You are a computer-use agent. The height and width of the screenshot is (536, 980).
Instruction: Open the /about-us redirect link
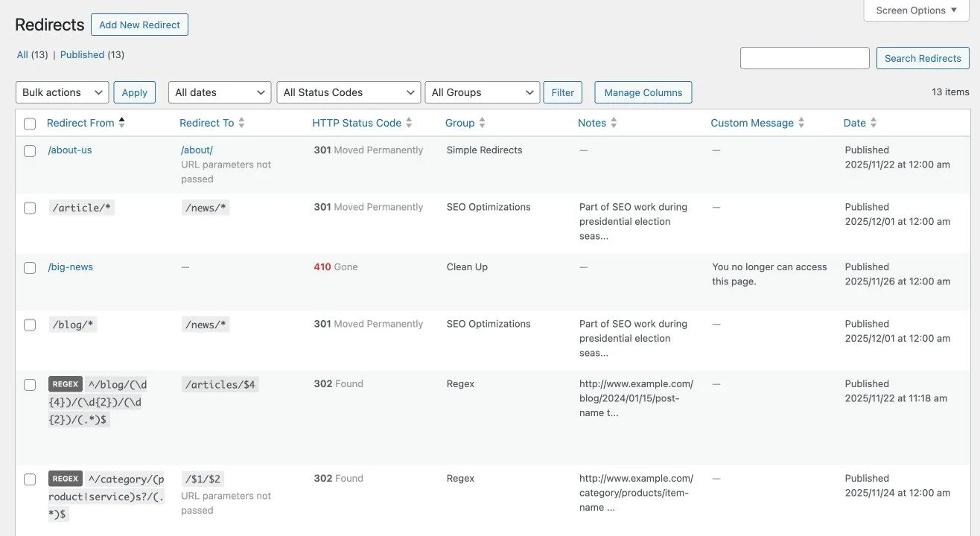coord(70,150)
